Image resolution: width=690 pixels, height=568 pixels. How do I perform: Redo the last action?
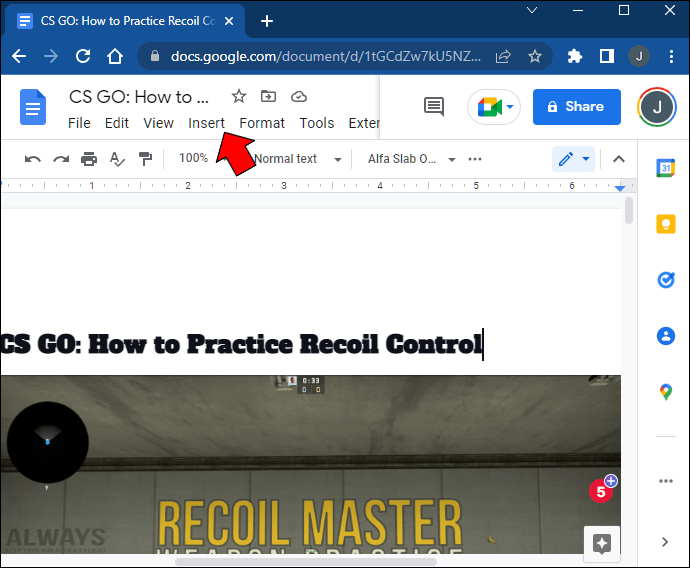point(61,159)
